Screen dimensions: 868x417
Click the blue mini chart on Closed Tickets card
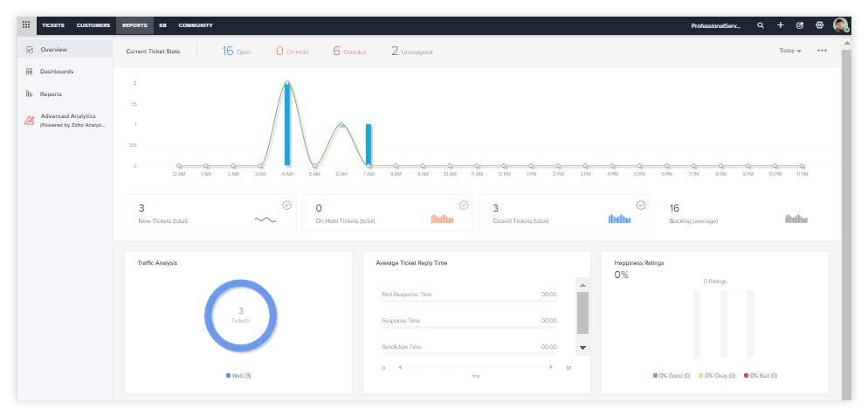coord(619,219)
